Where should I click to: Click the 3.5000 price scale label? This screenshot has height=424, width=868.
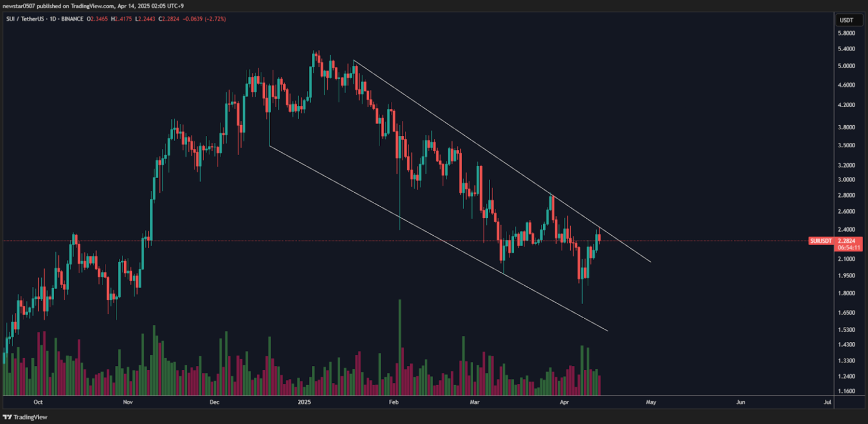click(846, 146)
